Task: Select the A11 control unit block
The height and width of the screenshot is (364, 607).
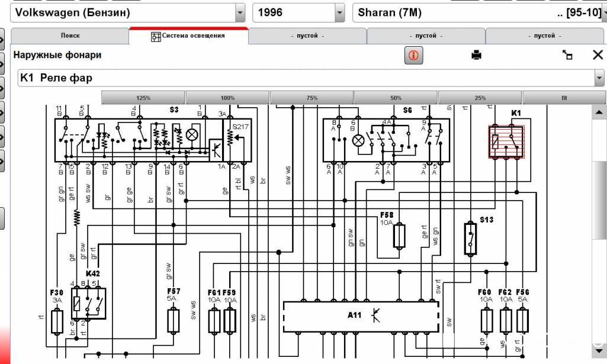Action: [x=361, y=317]
